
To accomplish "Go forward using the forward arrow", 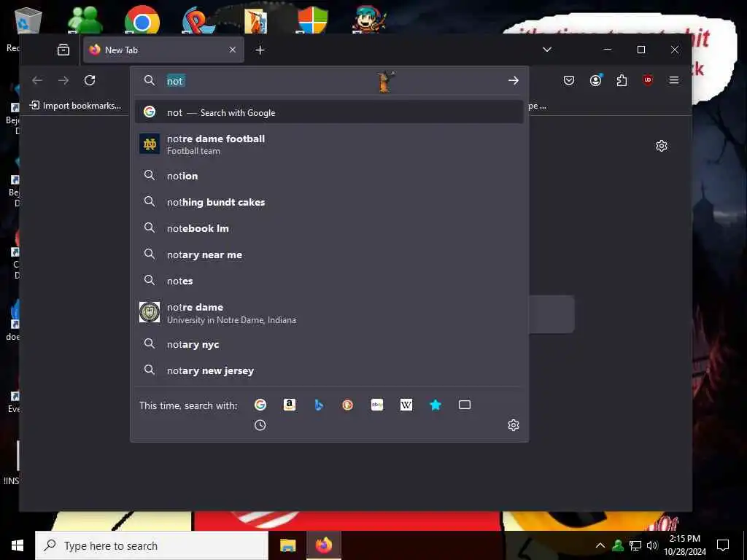I will [x=63, y=80].
